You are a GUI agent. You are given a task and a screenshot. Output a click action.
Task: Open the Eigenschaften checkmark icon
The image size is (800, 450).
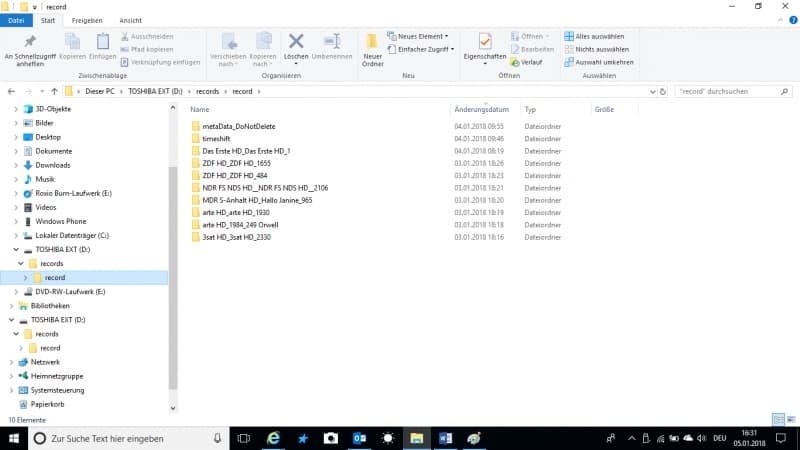tap(485, 49)
